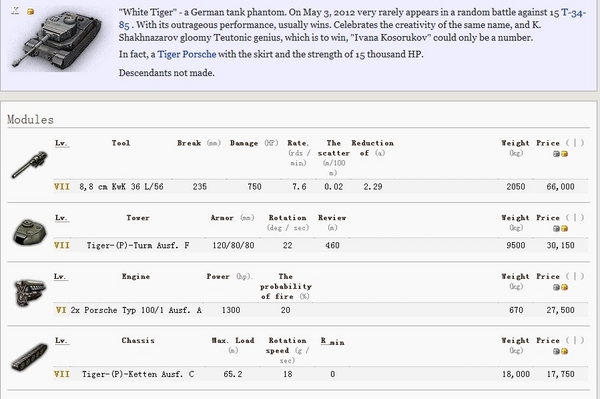Click the turret price value 30,150
This screenshot has width=600, height=399.
tap(561, 245)
